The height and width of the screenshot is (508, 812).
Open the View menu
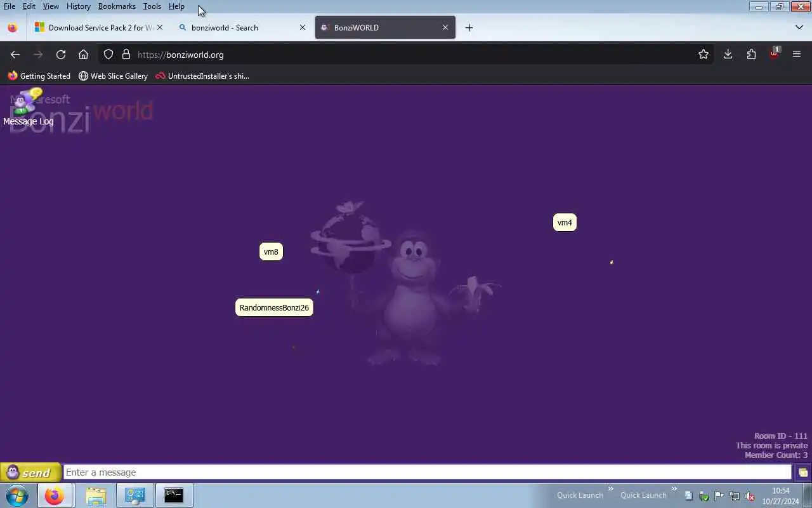pos(51,6)
